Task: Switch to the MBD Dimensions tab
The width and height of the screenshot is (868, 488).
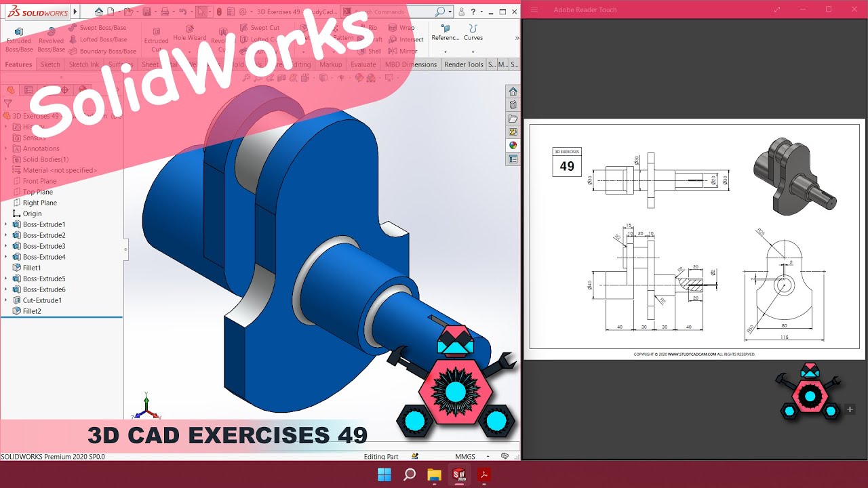Action: coord(411,64)
